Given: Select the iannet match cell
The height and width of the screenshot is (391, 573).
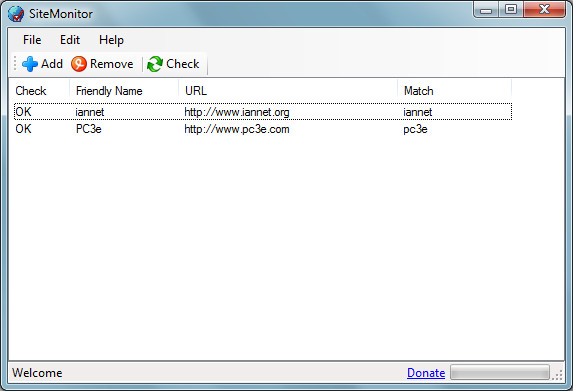Looking at the screenshot, I should pyautogui.click(x=418, y=112).
